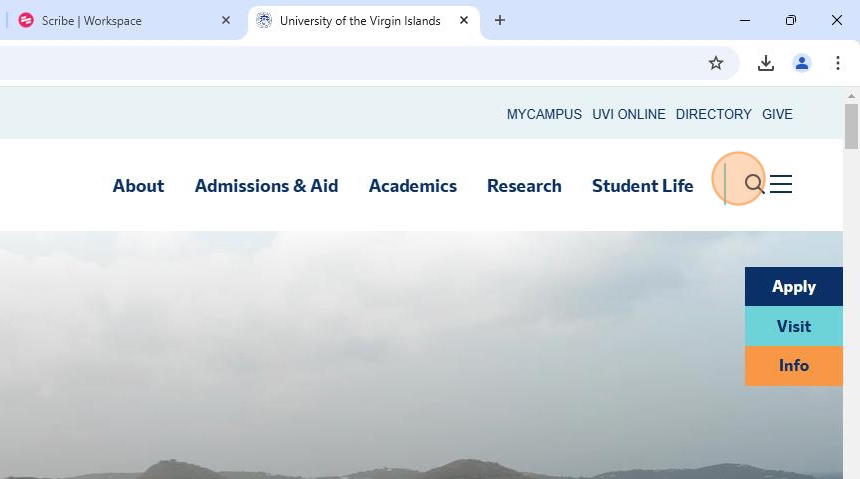This screenshot has height=479, width=860.
Task: Close the Scribe Workspace tab
Action: (x=226, y=20)
